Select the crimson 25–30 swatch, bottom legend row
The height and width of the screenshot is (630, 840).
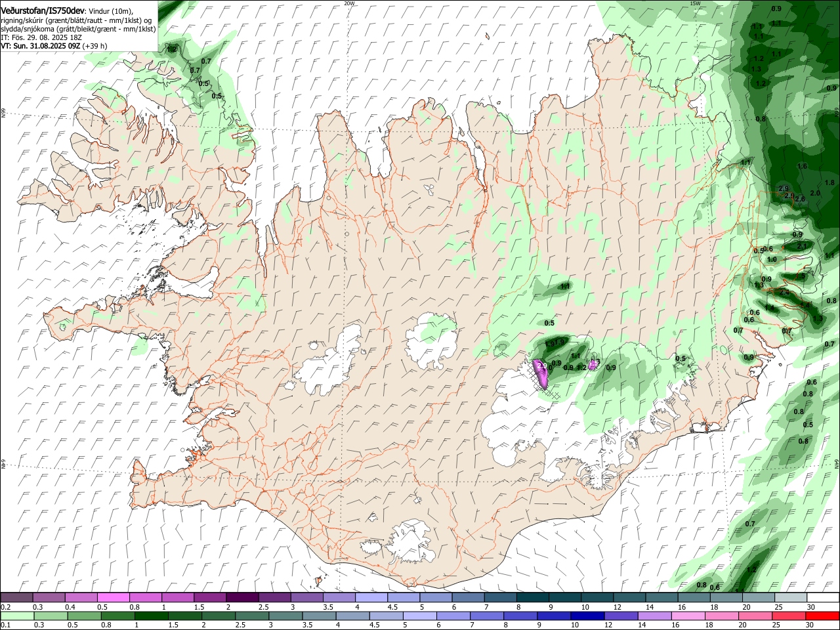click(x=789, y=616)
